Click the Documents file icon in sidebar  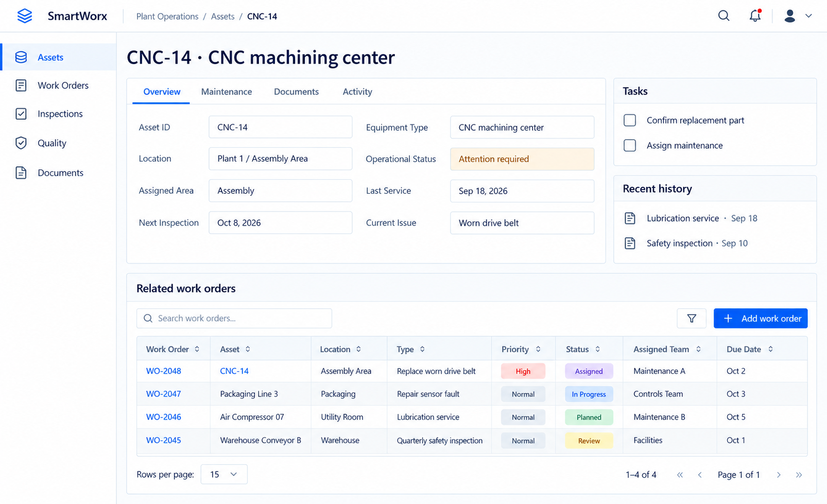(x=21, y=173)
